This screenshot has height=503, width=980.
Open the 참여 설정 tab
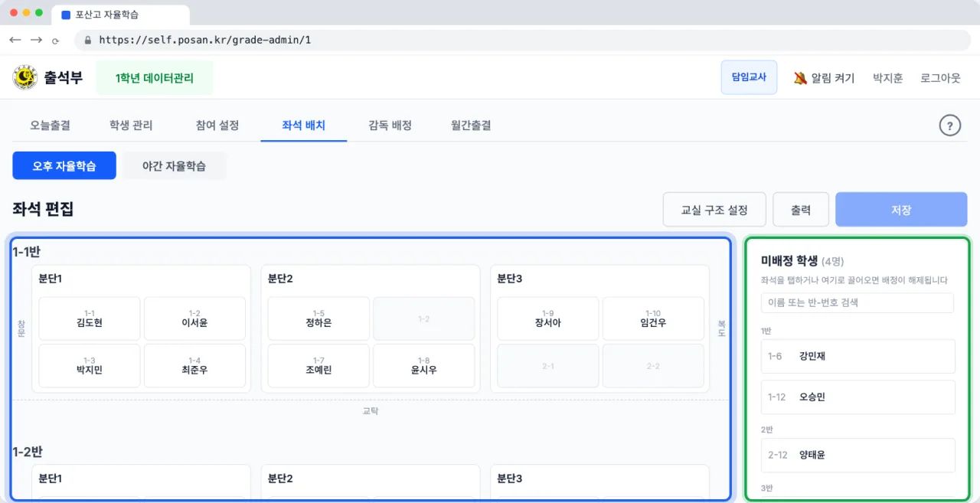(x=217, y=125)
